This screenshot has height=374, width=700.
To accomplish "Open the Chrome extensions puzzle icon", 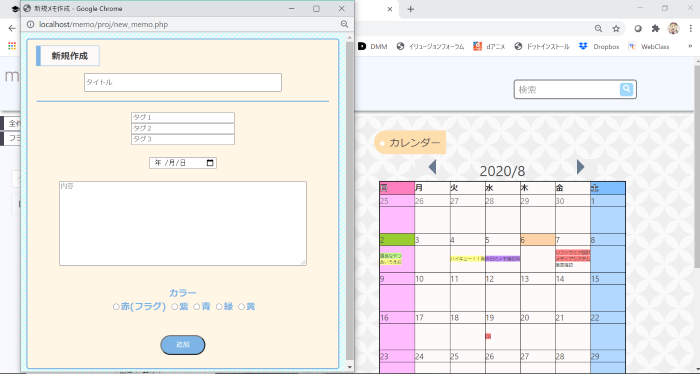I will pos(655,29).
